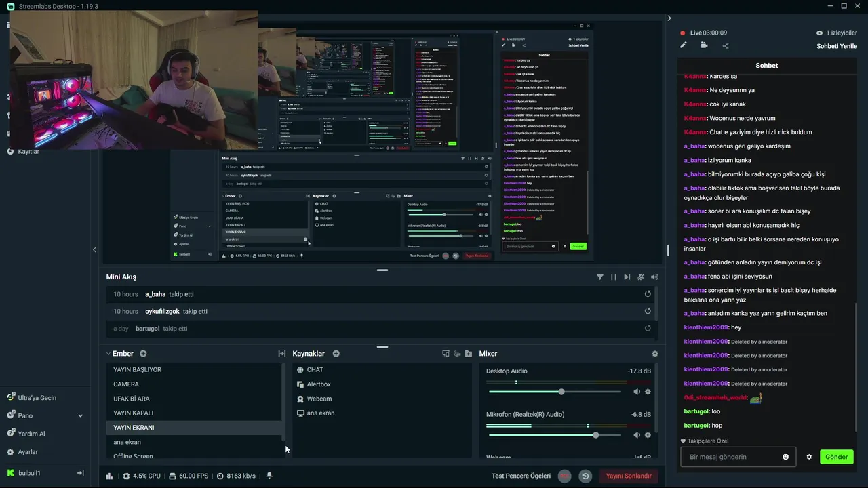
Task: Open the notifications bell icon
Action: click(269, 476)
